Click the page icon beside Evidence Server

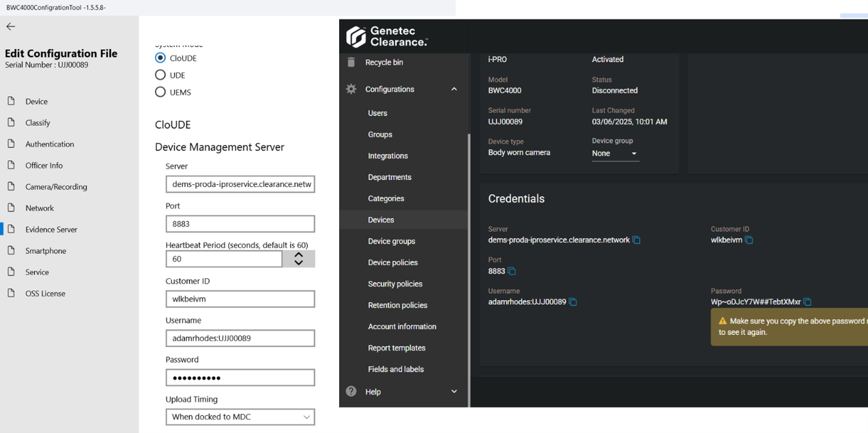(x=11, y=229)
